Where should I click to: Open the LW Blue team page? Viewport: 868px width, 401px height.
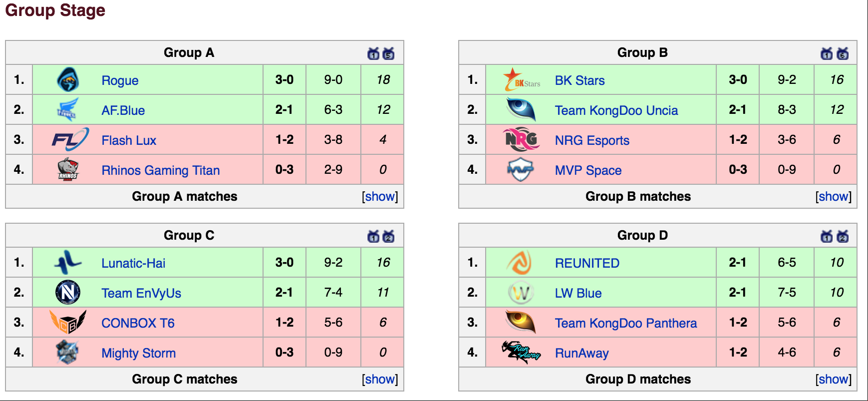click(578, 293)
